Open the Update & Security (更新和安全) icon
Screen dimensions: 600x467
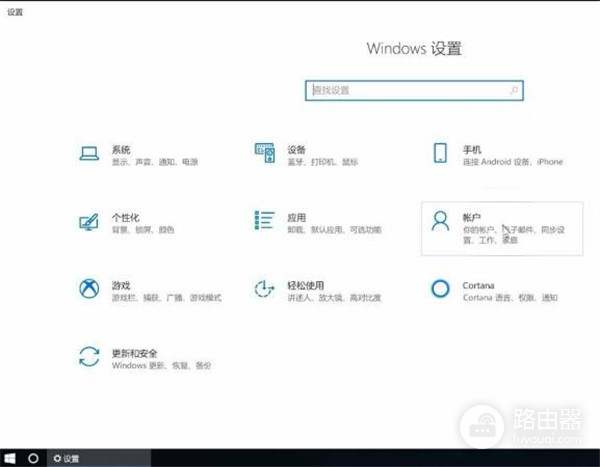pyautogui.click(x=89, y=356)
